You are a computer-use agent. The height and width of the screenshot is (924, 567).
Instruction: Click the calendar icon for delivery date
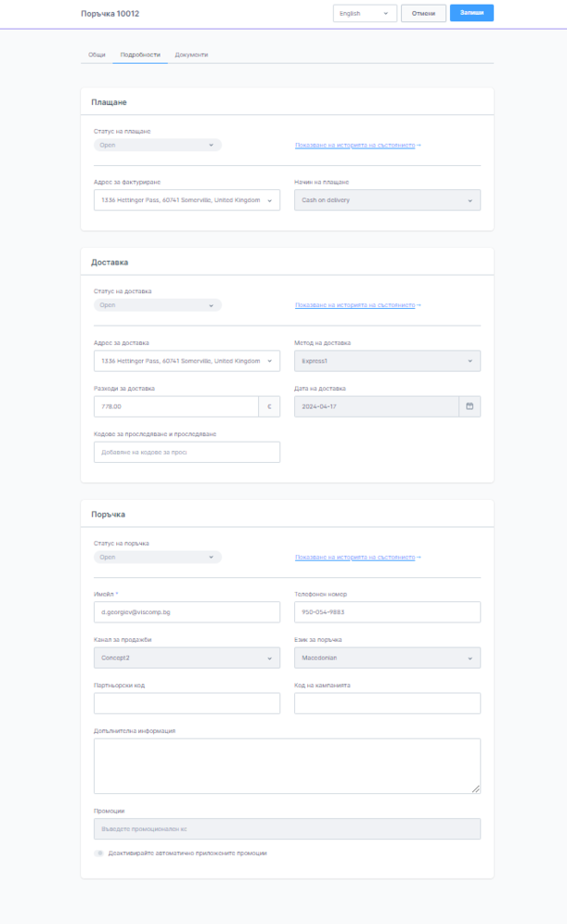click(470, 406)
